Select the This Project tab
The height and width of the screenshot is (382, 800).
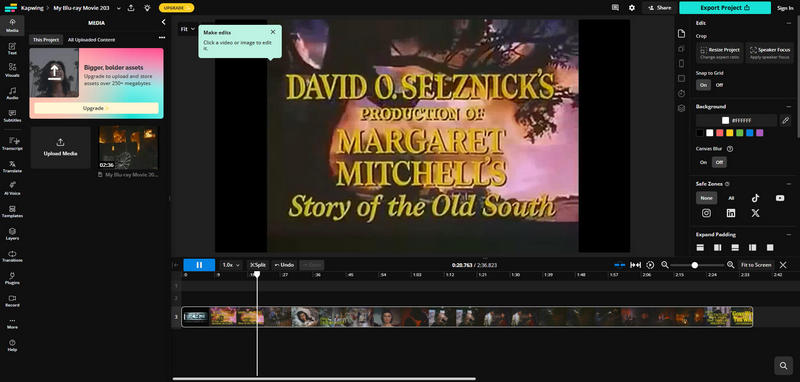point(46,40)
